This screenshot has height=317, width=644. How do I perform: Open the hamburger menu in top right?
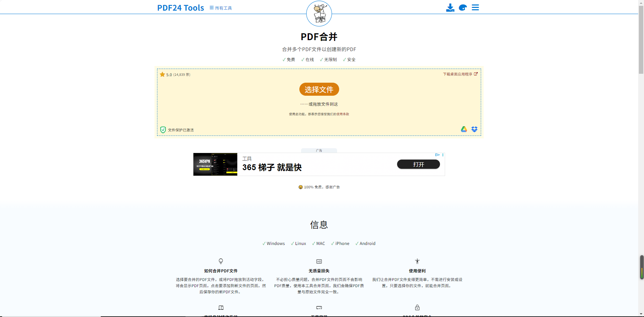click(x=475, y=8)
